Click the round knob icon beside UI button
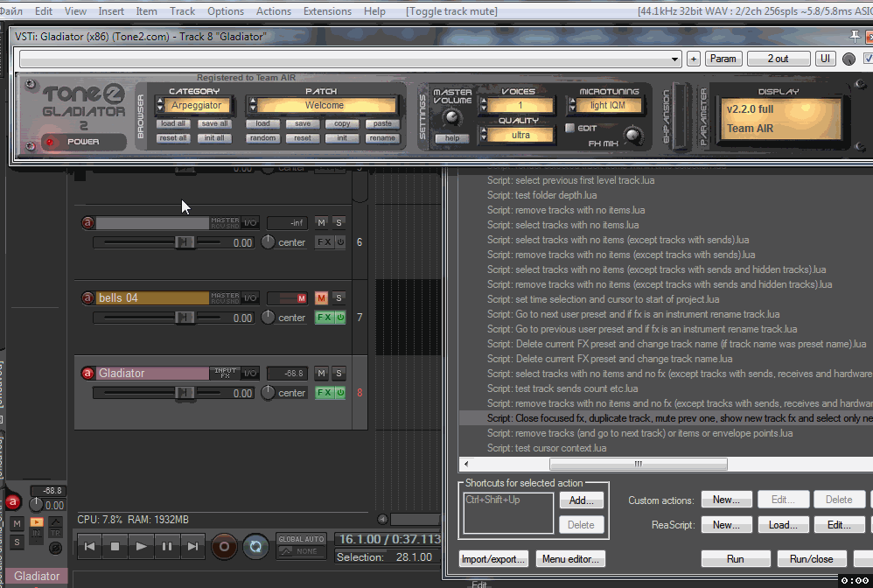The image size is (873, 588). 849,59
